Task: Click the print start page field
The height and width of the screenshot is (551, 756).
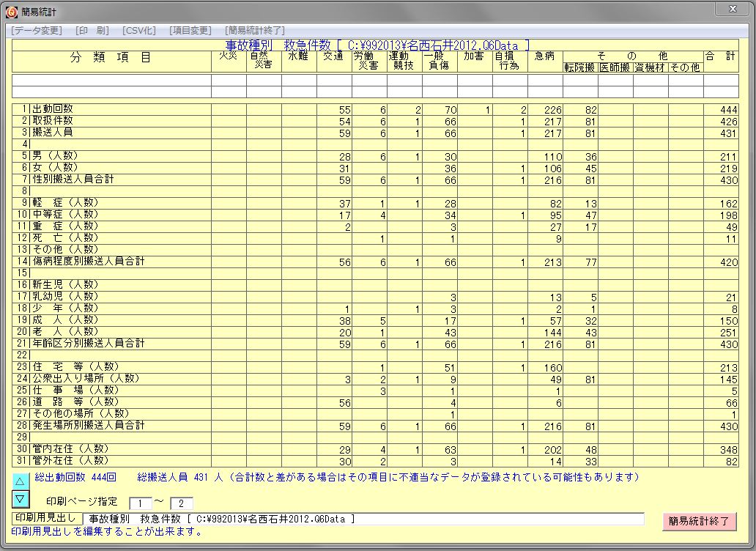Action: 140,503
